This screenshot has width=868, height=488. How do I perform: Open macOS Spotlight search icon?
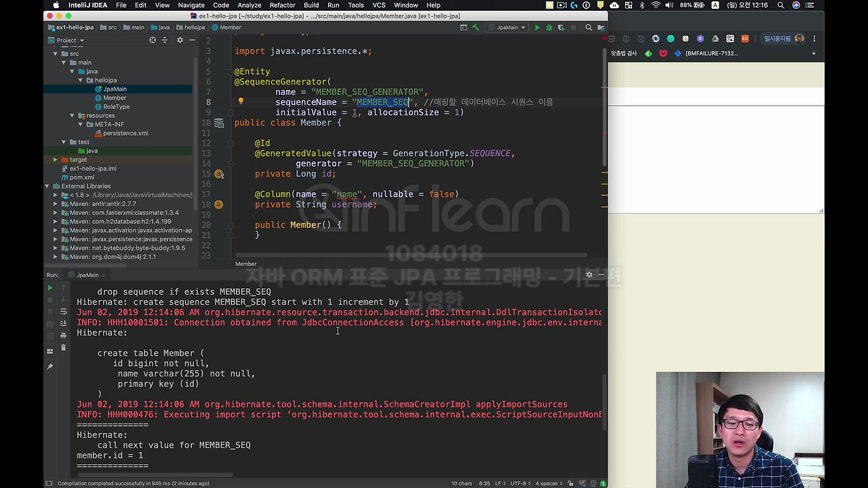(781, 5)
